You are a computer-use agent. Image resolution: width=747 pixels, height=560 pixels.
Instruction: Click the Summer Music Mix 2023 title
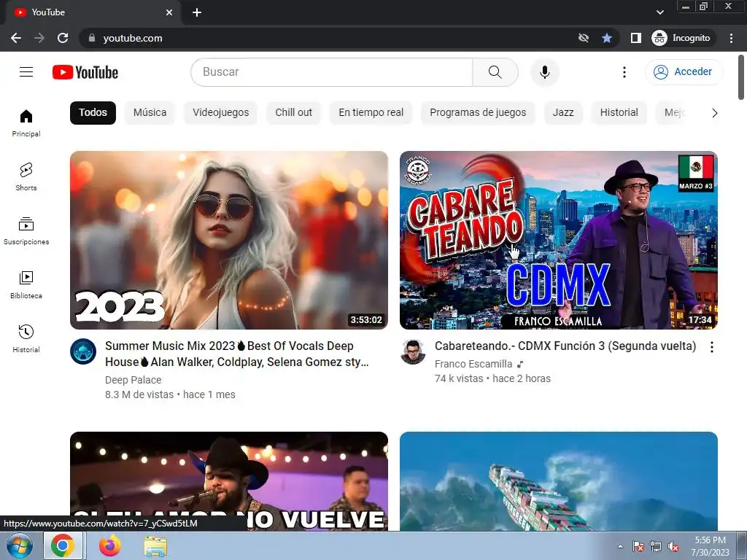237,354
